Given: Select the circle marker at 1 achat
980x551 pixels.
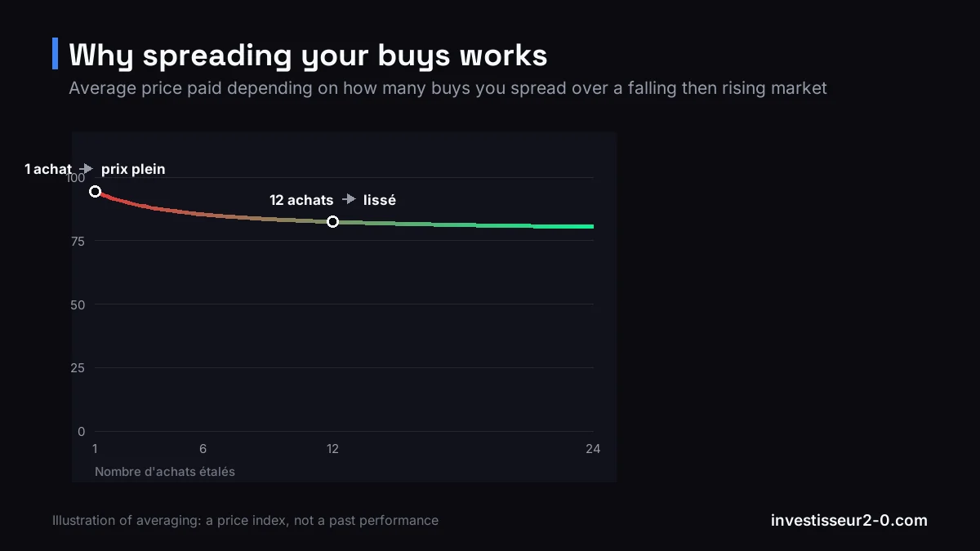Looking at the screenshot, I should coord(95,192).
